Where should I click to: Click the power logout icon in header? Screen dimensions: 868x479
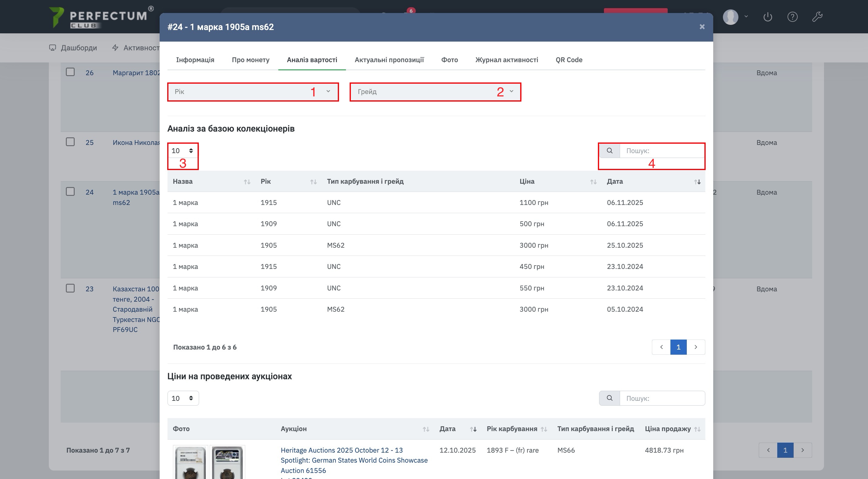click(768, 17)
